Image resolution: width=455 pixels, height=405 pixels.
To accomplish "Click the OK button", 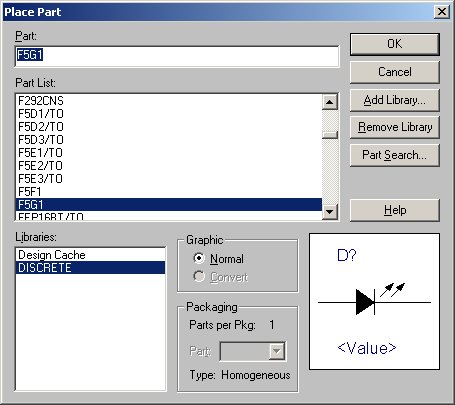I will [395, 44].
